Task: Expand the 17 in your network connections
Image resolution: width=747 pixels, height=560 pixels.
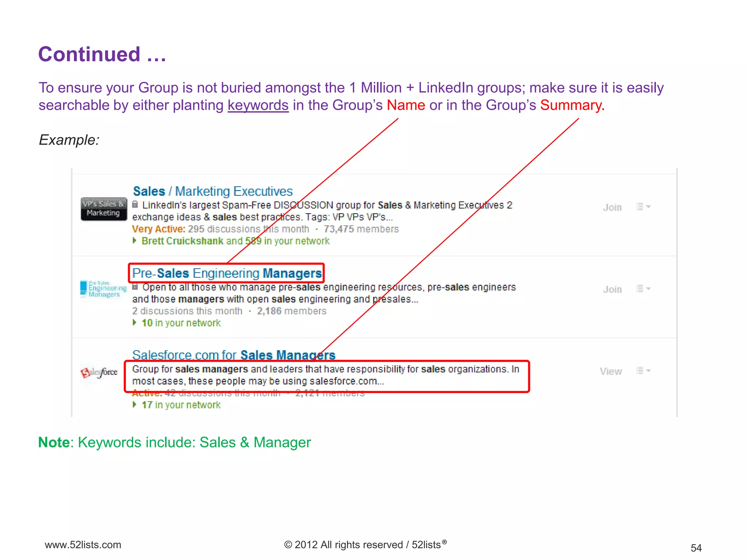Action: click(x=177, y=405)
